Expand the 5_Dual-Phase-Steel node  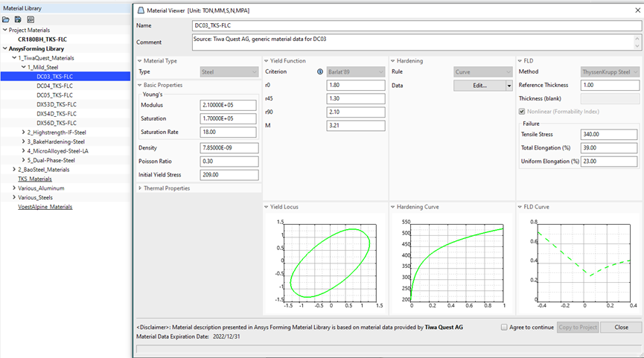[23, 160]
